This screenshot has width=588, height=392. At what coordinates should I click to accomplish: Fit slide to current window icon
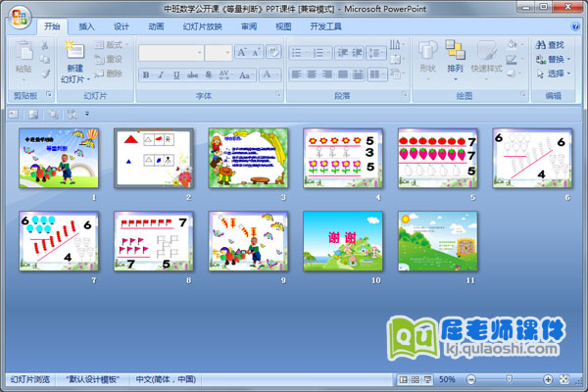coord(564,379)
